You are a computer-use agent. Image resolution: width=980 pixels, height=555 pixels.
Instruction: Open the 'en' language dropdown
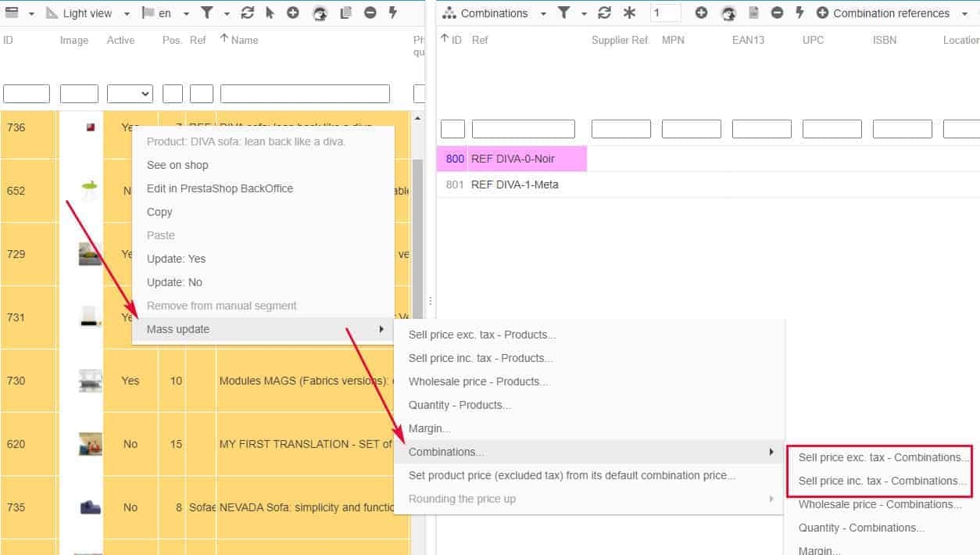point(166,13)
